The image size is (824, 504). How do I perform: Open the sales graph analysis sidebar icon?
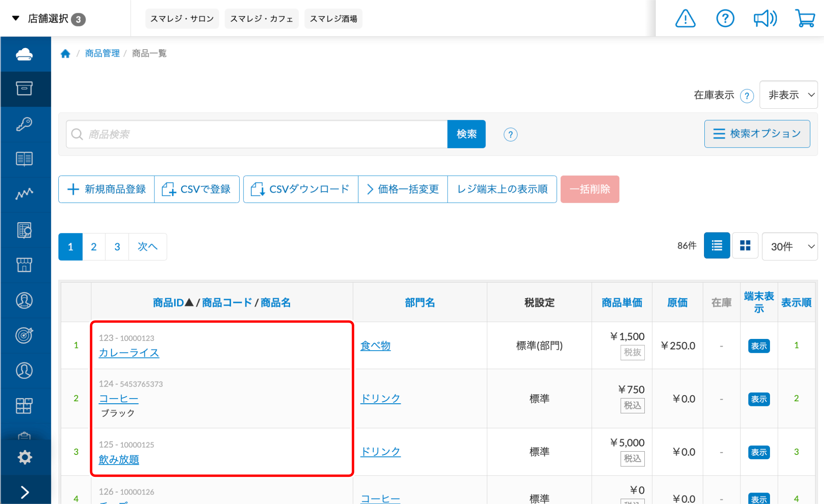24,194
